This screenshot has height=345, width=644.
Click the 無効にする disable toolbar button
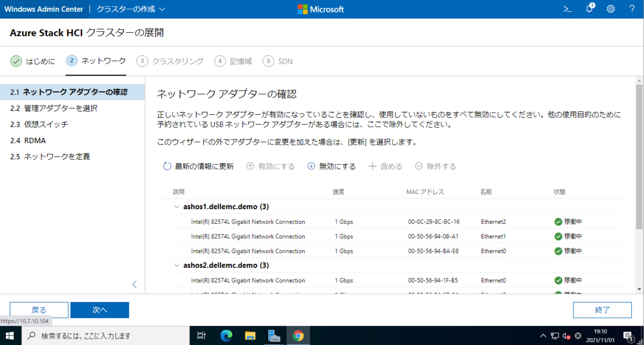(332, 166)
